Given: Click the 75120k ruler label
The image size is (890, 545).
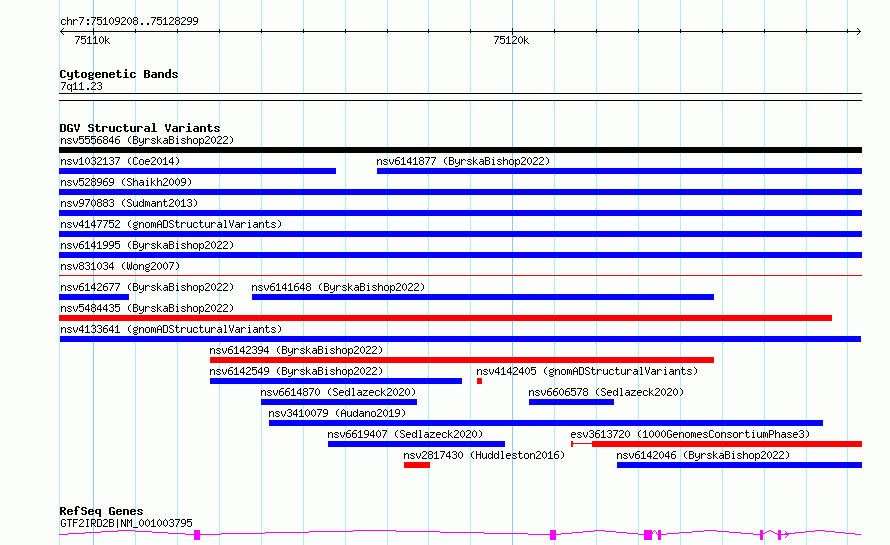Looking at the screenshot, I should click(511, 40).
